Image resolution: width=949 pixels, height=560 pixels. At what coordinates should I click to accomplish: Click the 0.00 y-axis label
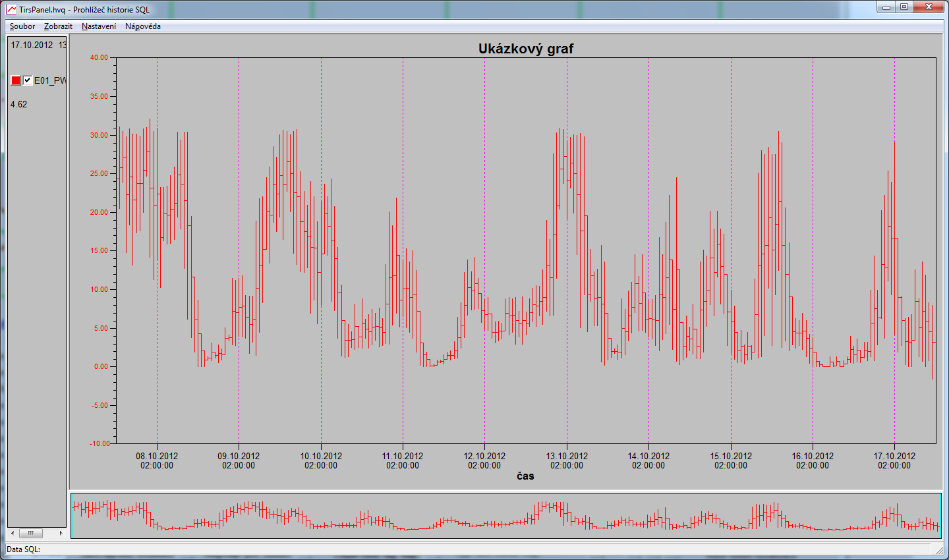pos(101,367)
